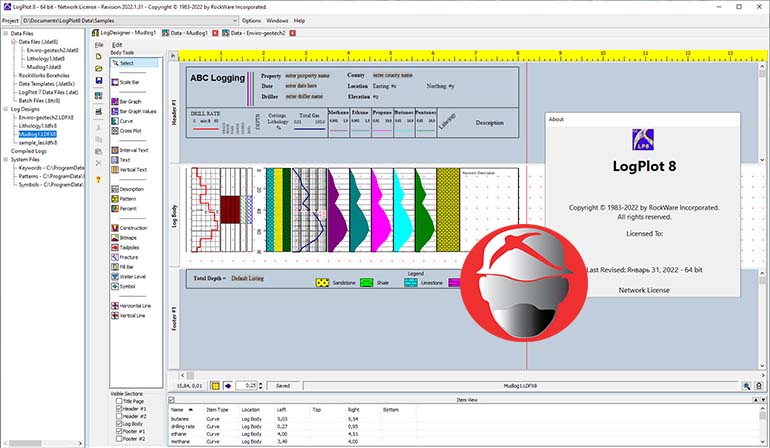Pick the Tadpoles tool
Viewport: 770px width, 448px height.
125,248
